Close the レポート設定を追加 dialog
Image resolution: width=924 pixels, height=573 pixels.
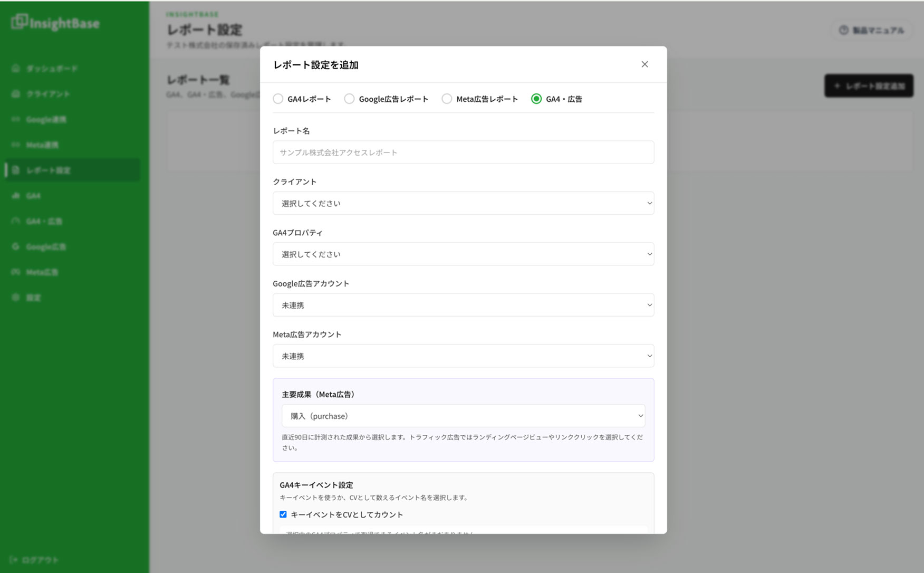click(644, 64)
